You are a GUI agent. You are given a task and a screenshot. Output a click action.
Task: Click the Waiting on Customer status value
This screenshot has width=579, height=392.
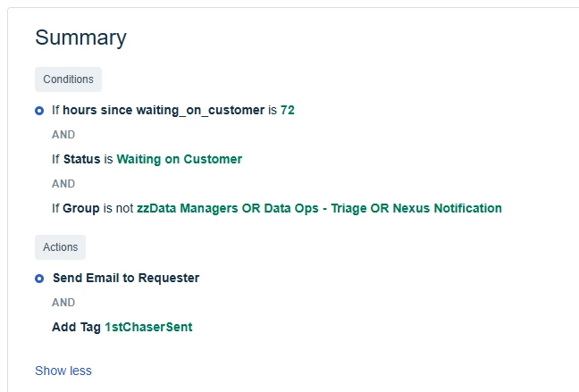pos(179,160)
